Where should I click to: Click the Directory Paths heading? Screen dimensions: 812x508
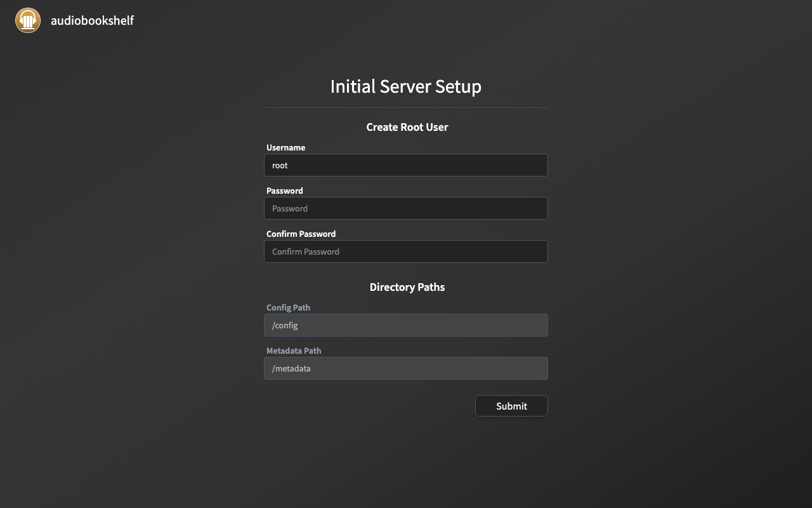click(x=407, y=287)
